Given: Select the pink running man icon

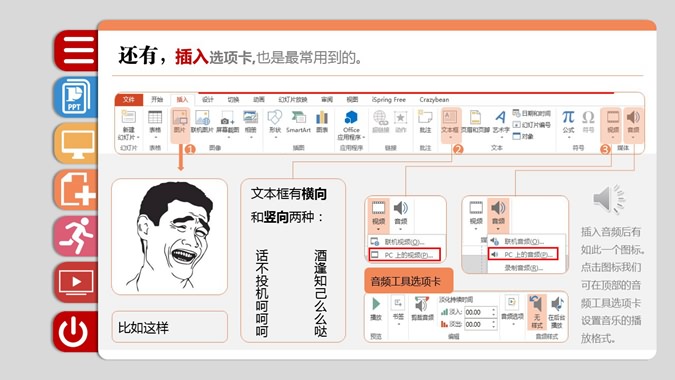Looking at the screenshot, I should click(77, 236).
